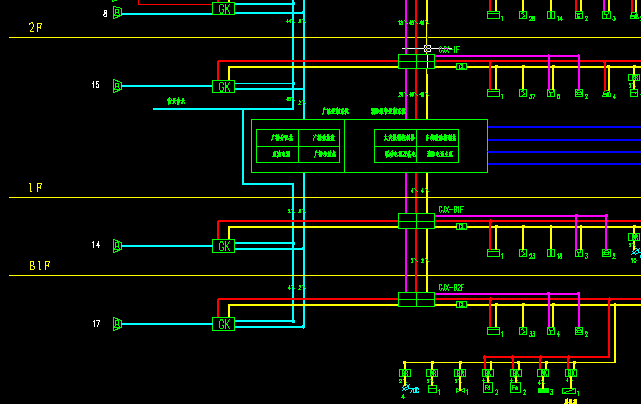Select the large central control cabinet outline
The width and height of the screenshot is (641, 404).
click(369, 146)
